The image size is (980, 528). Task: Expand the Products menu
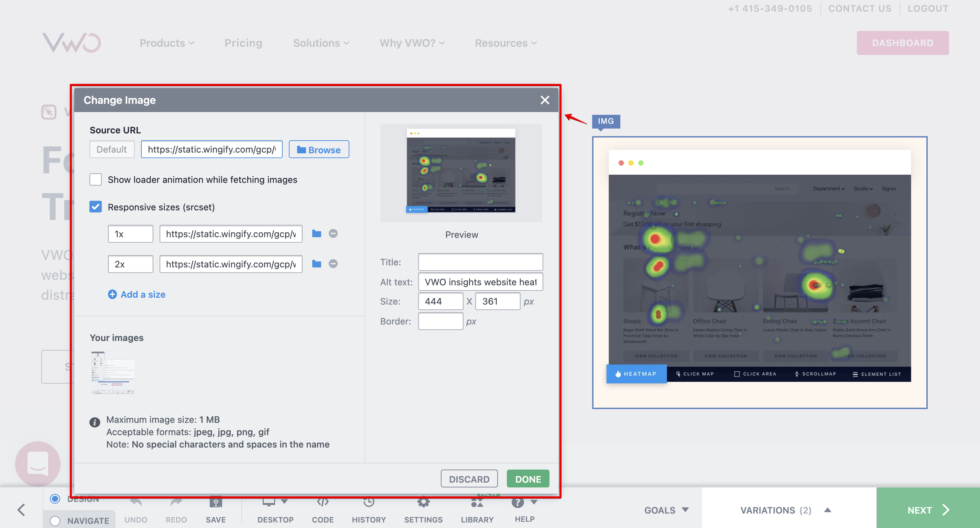(167, 43)
